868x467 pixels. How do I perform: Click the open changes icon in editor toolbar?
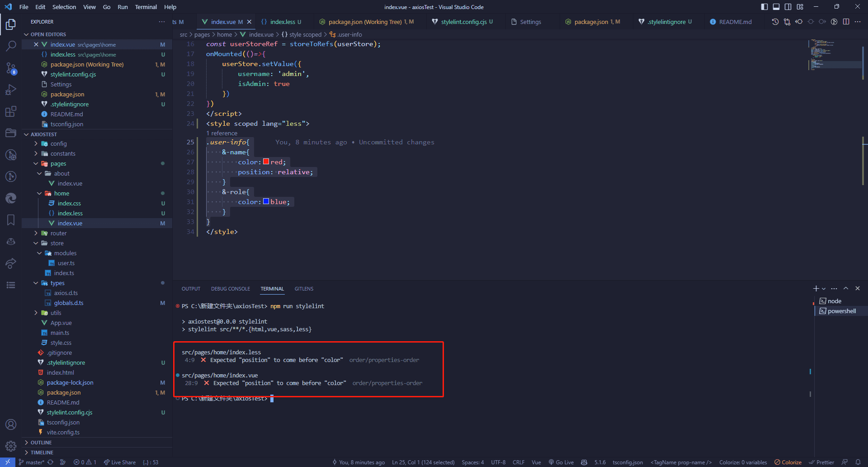[x=787, y=22]
